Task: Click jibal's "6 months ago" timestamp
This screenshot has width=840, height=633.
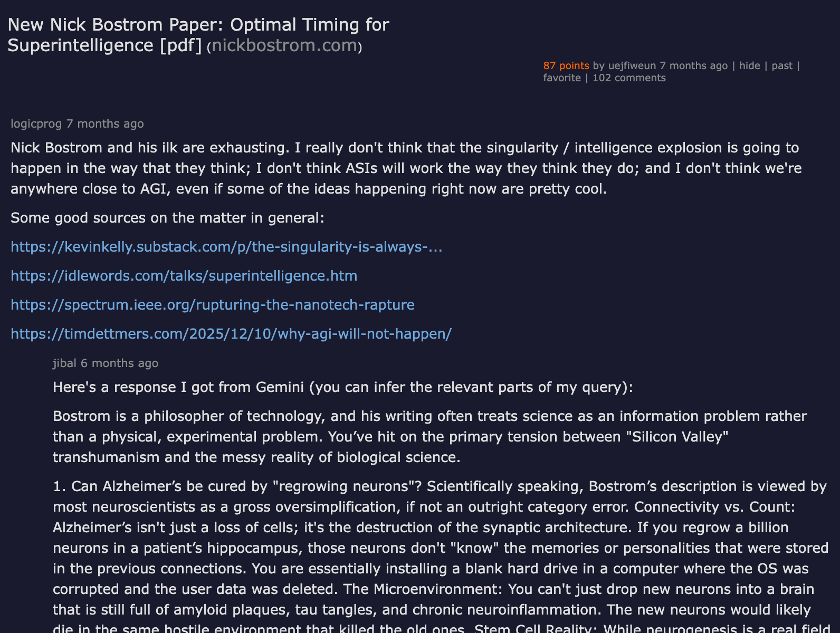Action: coord(119,363)
